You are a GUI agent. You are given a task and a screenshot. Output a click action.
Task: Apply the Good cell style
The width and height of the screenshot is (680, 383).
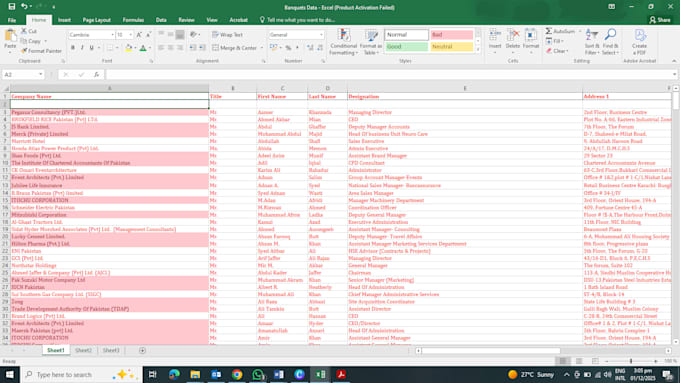[406, 46]
